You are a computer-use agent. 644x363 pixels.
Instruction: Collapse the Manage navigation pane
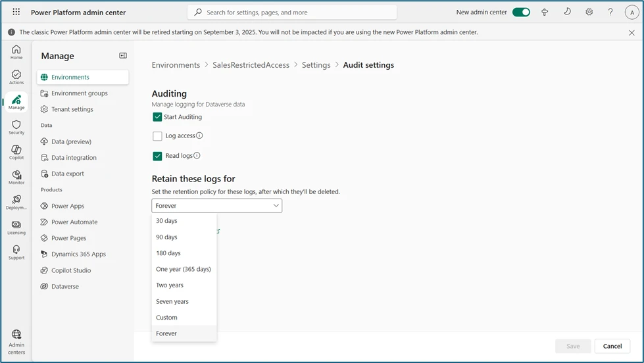tap(122, 56)
